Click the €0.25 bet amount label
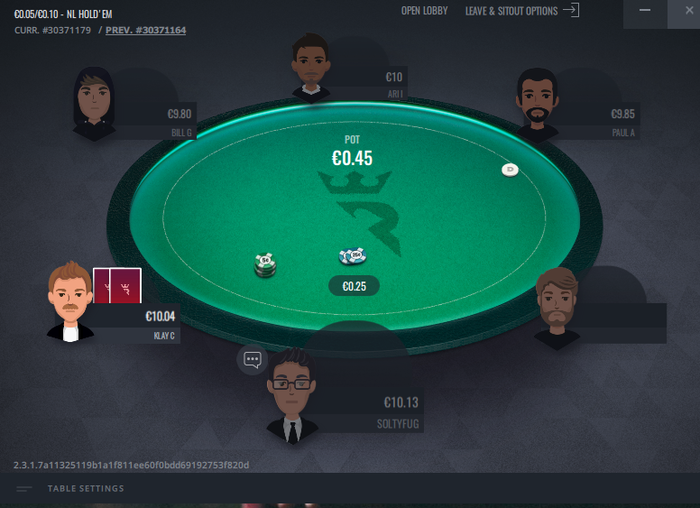This screenshot has width=700, height=508. point(354,286)
